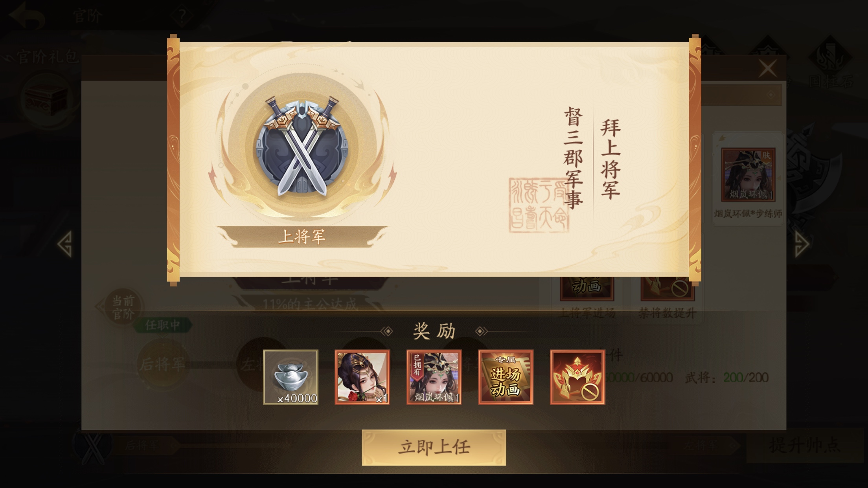Close the rank panel with X

coord(768,69)
